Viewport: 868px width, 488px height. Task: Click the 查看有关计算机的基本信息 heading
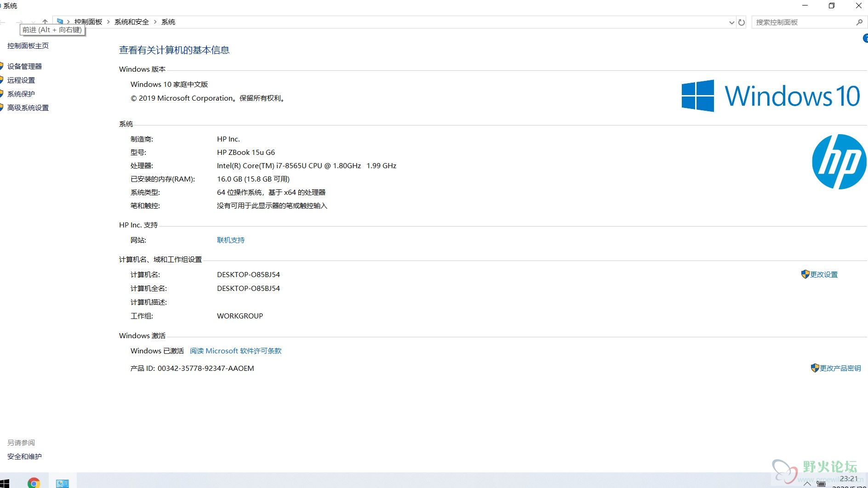tap(174, 50)
